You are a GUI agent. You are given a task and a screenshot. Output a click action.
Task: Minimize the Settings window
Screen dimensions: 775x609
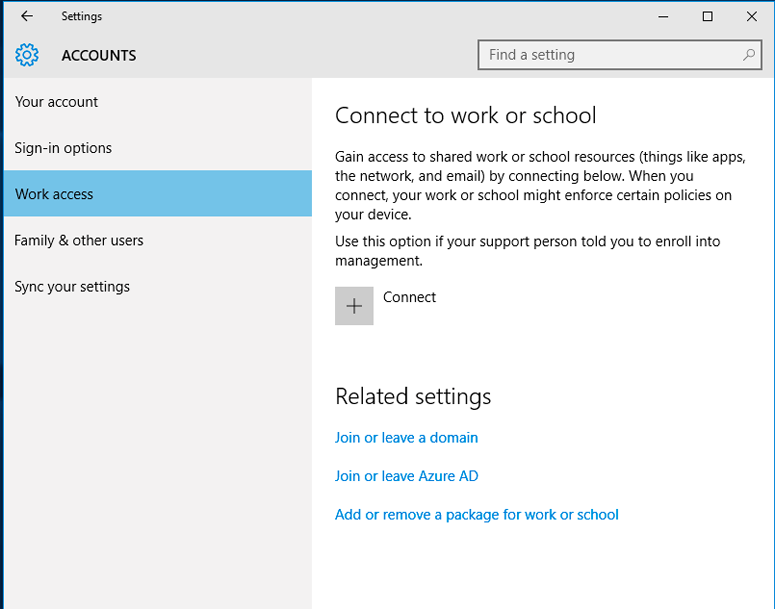click(662, 16)
